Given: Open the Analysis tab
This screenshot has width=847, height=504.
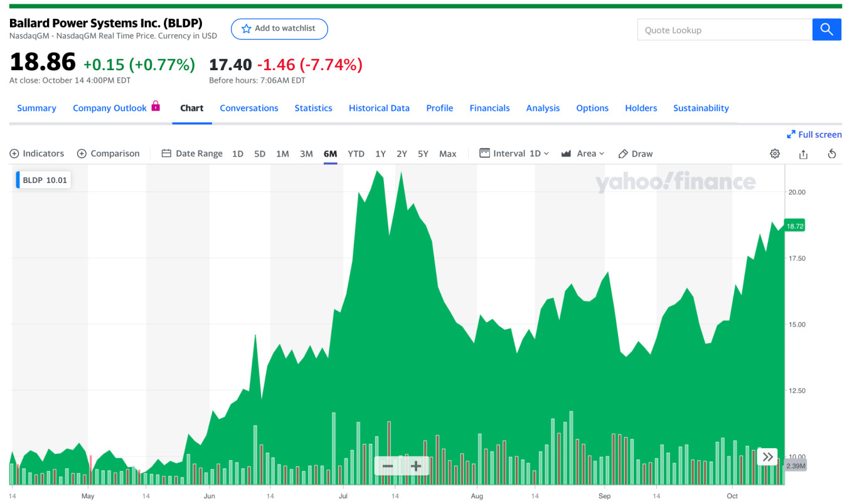Looking at the screenshot, I should (x=543, y=108).
